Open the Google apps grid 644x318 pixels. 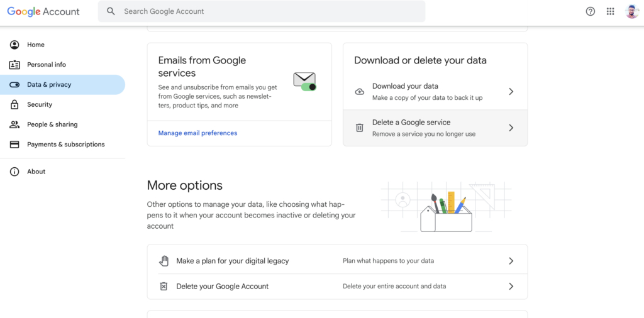(610, 11)
